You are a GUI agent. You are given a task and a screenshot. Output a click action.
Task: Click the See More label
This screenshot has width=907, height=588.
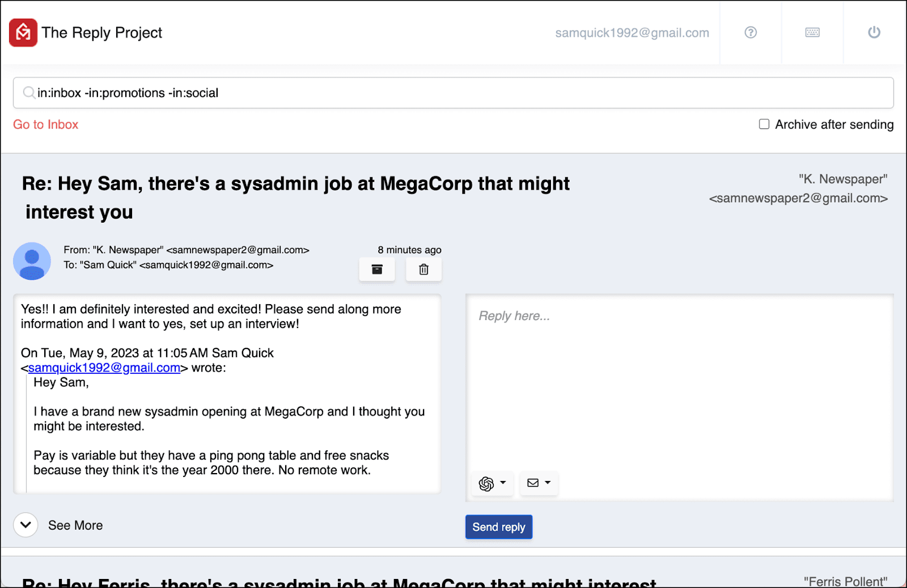(75, 526)
